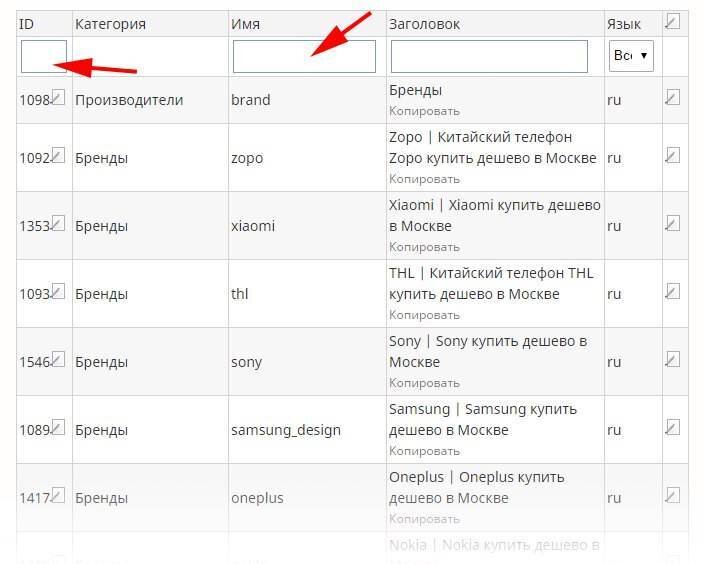Click Копировать under the Zopo title
The height and width of the screenshot is (564, 704).
(424, 179)
